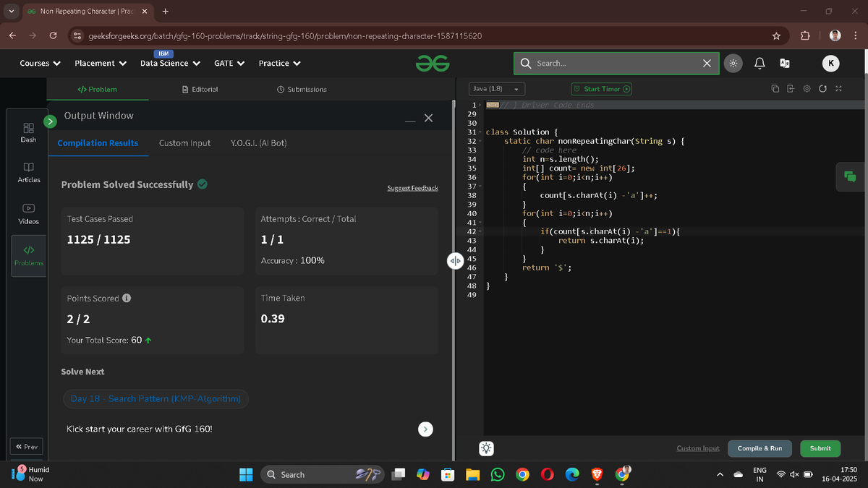Viewport: 868px width, 488px height.
Task: Open Brave browser from the taskbar
Action: click(597, 474)
